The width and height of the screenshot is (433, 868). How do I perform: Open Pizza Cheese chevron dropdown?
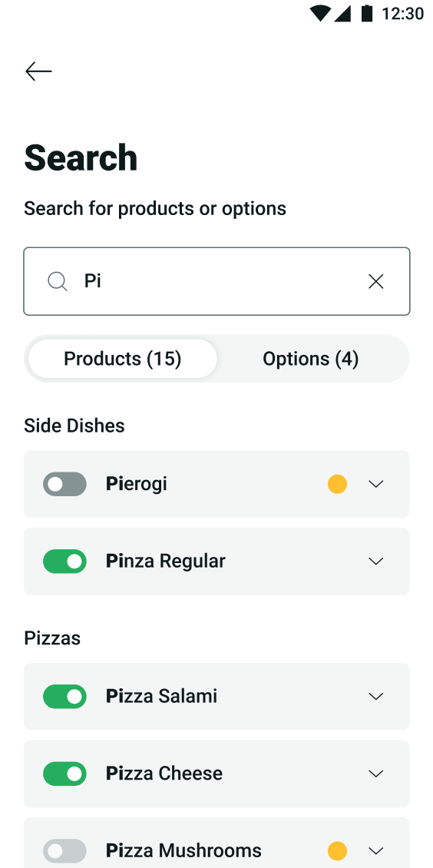(376, 774)
